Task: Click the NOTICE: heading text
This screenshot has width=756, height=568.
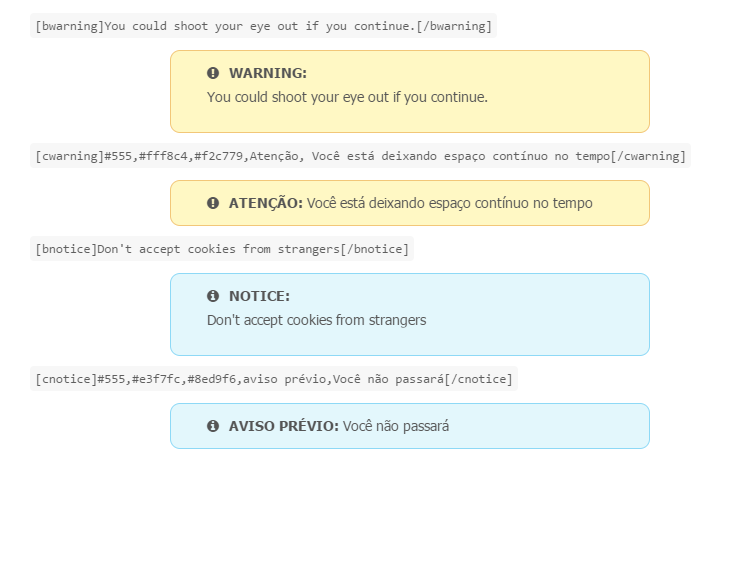Action: click(x=259, y=296)
